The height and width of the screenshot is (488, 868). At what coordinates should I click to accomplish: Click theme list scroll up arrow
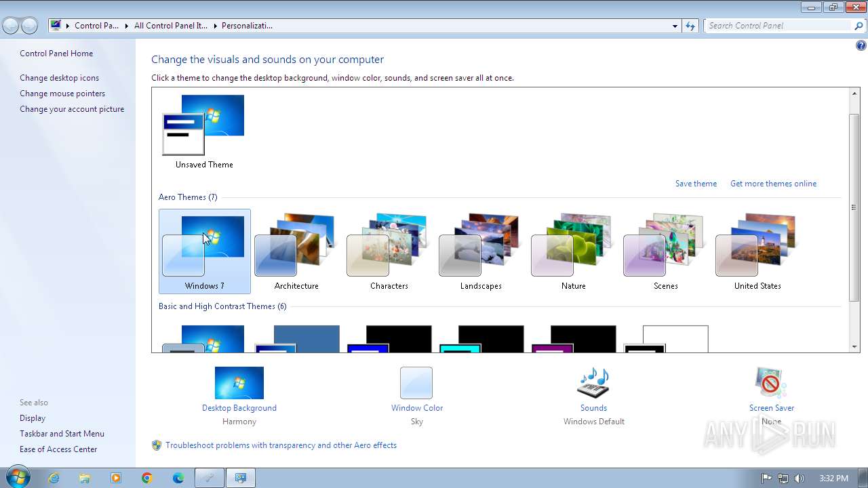(x=854, y=94)
